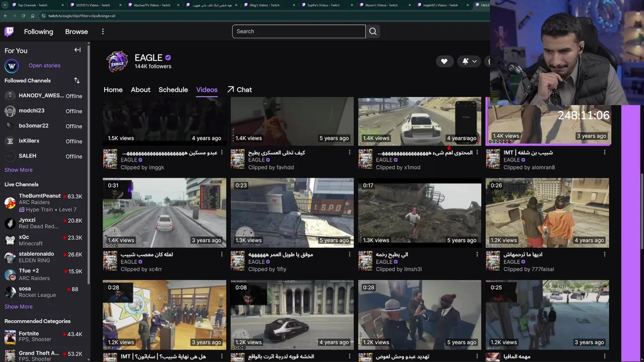Open options for clip by 777faisal
644x362 pixels.
[x=605, y=254]
